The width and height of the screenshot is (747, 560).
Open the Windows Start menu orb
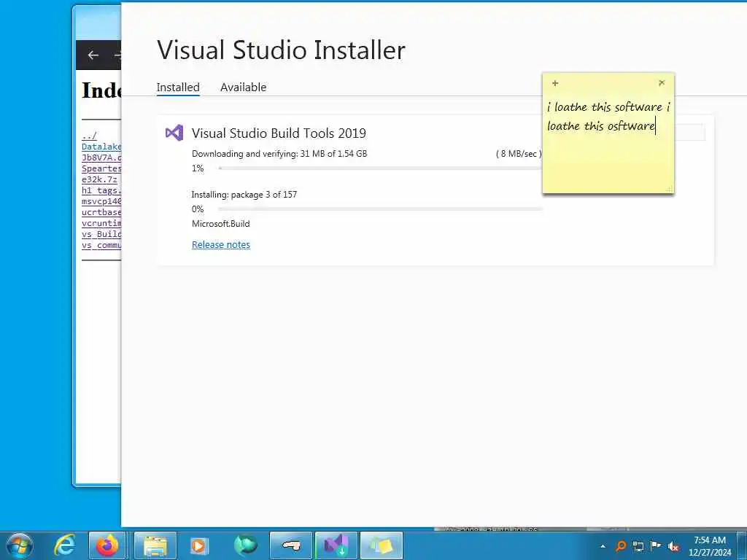(x=20, y=545)
